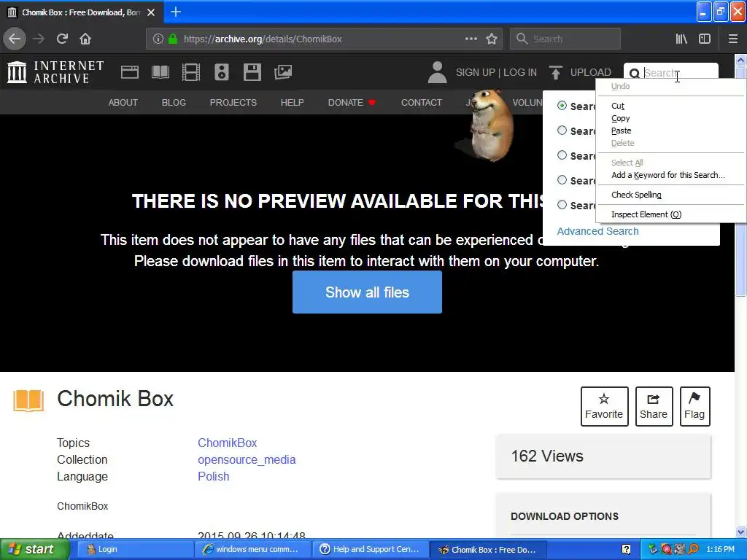This screenshot has height=560, width=747.
Task: Open the Images icon
Action: pos(283,72)
